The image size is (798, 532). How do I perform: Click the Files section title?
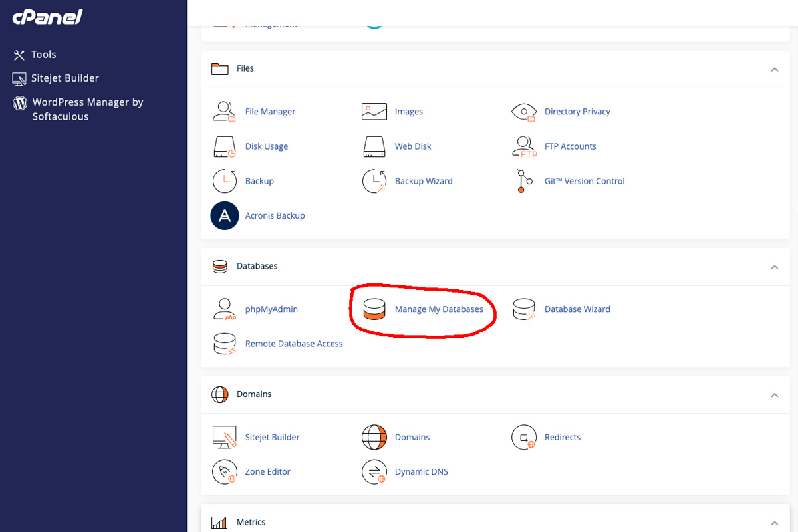coord(245,68)
